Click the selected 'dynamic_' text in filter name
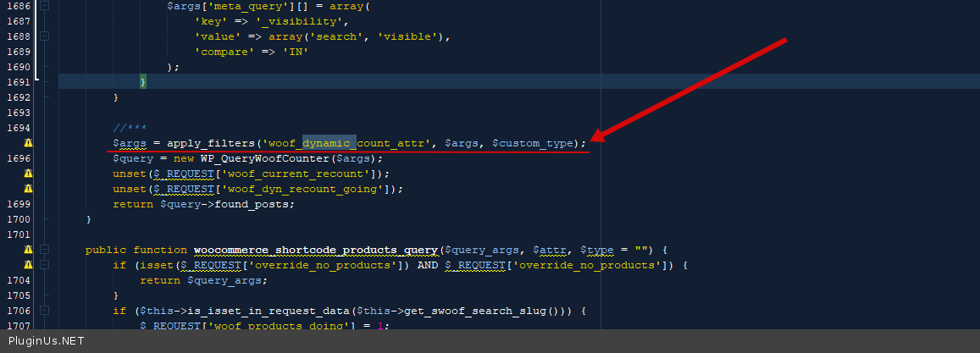Image resolution: width=980 pixels, height=353 pixels. click(x=329, y=143)
